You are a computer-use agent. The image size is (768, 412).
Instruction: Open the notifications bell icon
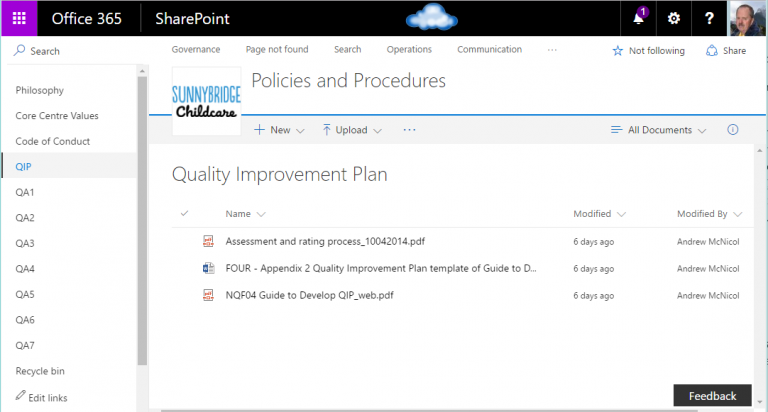pos(639,19)
